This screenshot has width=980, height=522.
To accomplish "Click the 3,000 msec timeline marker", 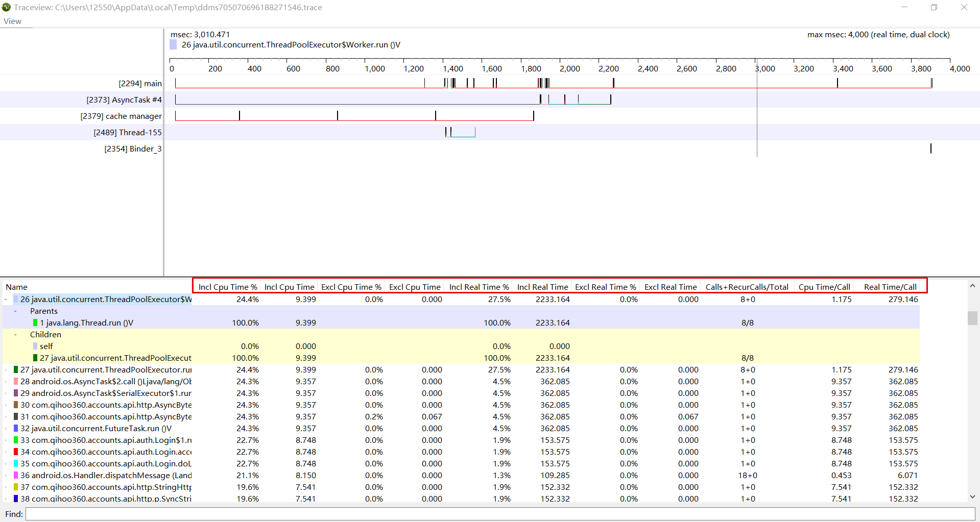I will tap(764, 68).
